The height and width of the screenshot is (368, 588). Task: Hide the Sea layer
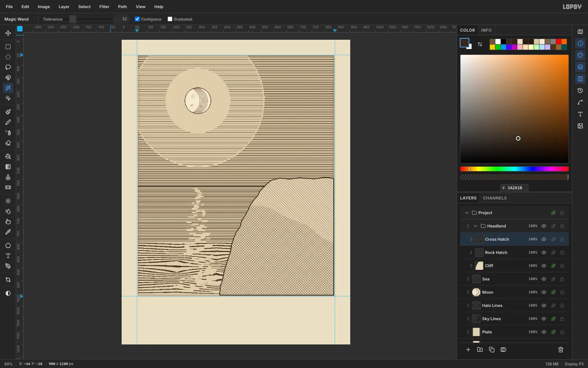tap(544, 279)
